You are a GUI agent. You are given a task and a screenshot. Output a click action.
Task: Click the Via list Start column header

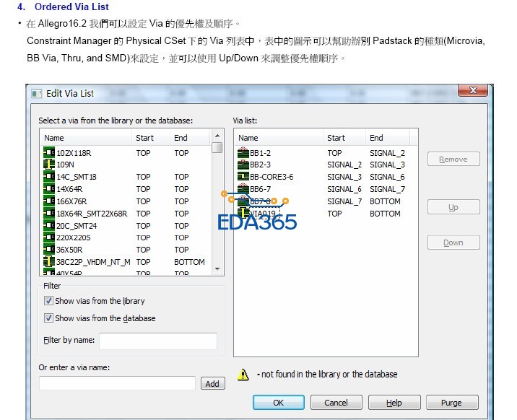coord(344,138)
